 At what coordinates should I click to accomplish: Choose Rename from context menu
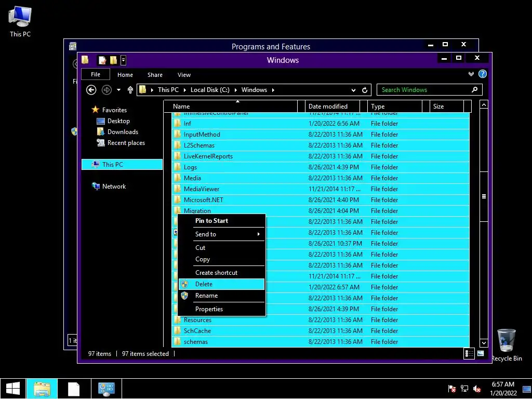point(221,296)
